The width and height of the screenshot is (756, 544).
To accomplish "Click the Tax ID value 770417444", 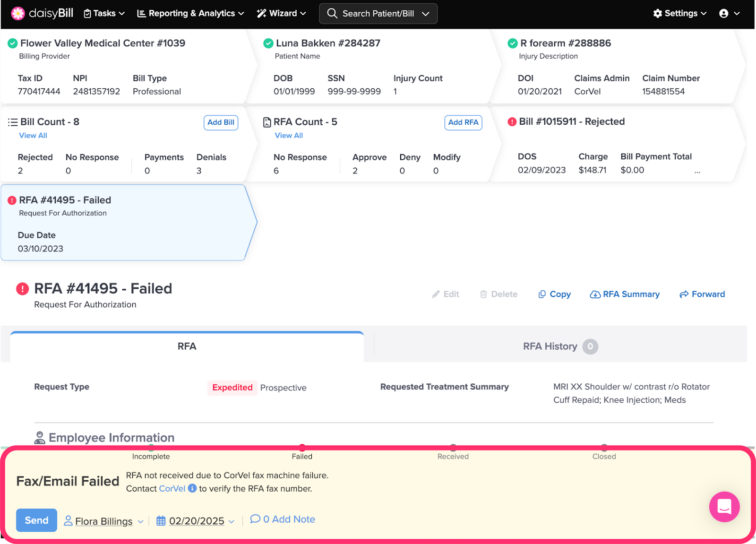I will coord(39,92).
